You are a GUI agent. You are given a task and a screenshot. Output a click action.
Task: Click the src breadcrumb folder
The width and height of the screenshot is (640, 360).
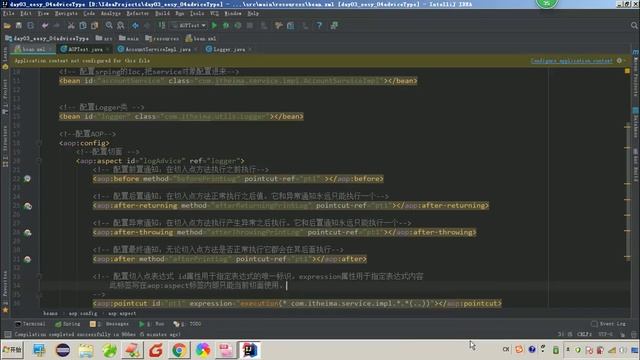(x=104, y=38)
